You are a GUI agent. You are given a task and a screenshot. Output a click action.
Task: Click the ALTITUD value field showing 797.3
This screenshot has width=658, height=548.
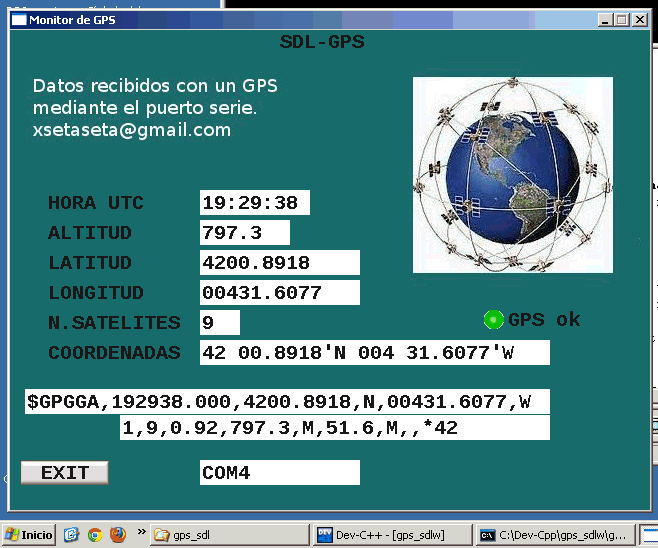pyautogui.click(x=244, y=233)
